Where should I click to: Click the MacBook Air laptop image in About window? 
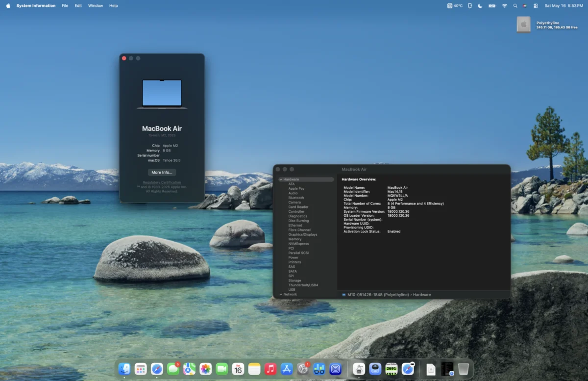pos(162,94)
